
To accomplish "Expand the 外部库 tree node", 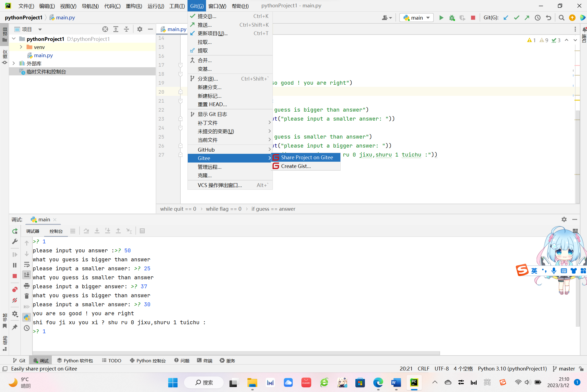I will point(14,63).
